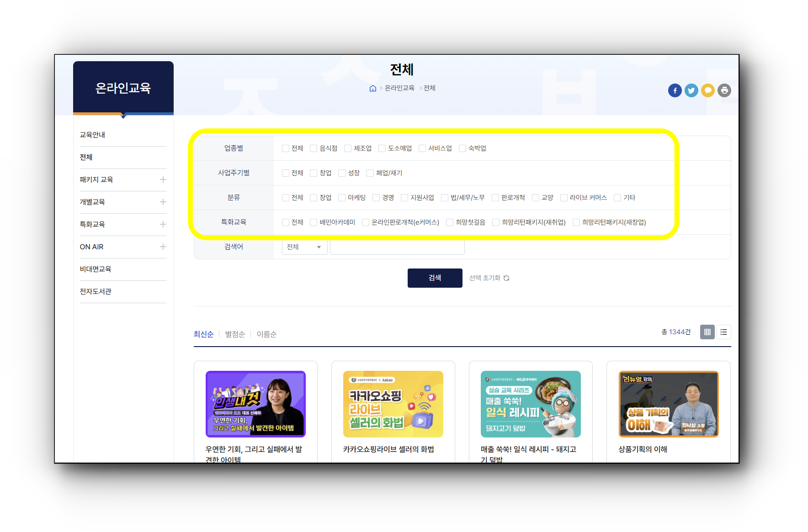Viewport: 808px width, 532px height.
Task: Switch to grid view icon
Action: click(x=707, y=332)
